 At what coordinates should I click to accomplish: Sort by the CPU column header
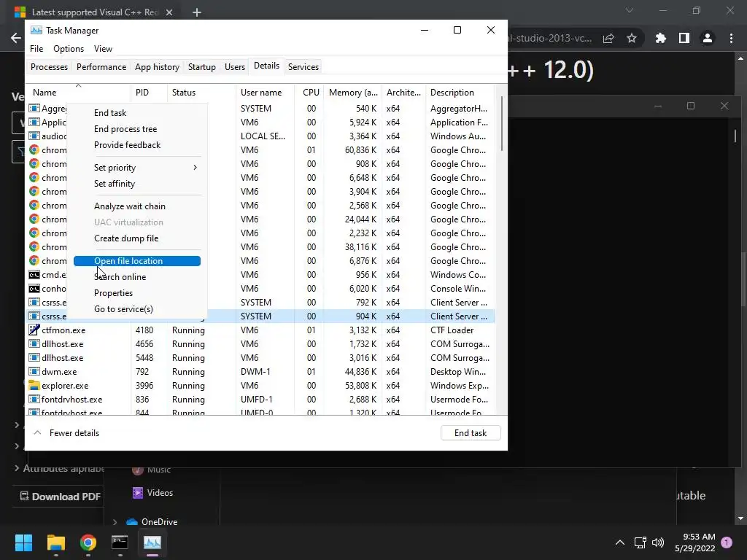(311, 93)
